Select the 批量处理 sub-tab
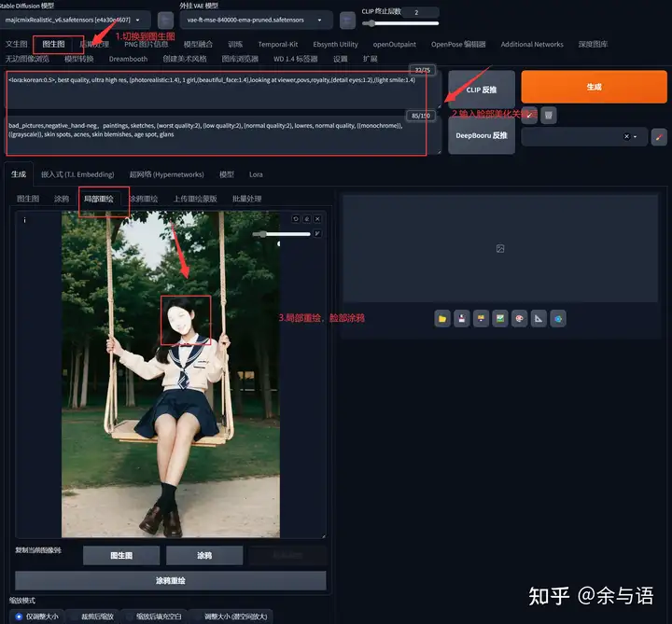This screenshot has height=624, width=672. point(246,199)
